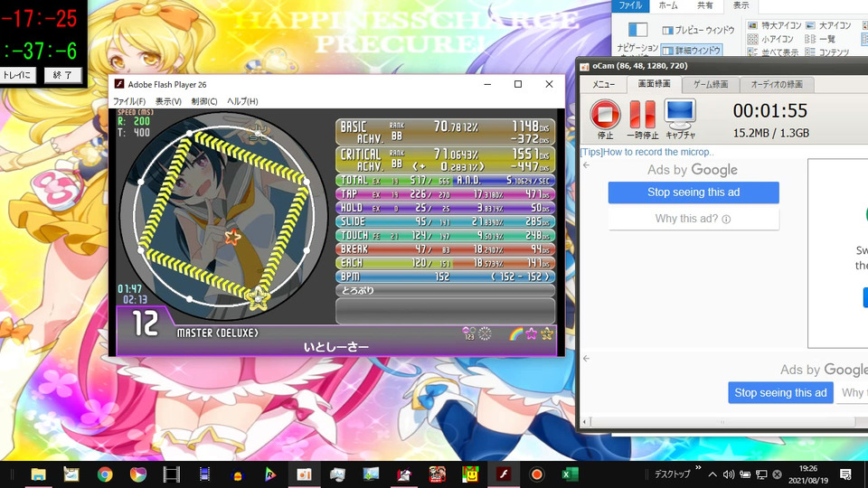Viewport: 868px width, 488px height.
Task: Click the 'Why this ad?' option
Action: [693, 219]
